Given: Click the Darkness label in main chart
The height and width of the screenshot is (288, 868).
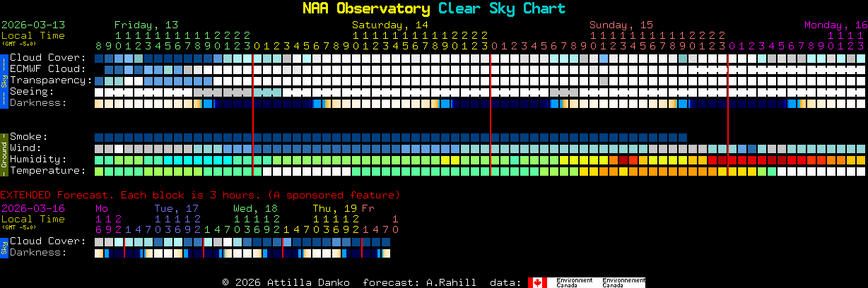Looking at the screenshot, I should tap(38, 103).
